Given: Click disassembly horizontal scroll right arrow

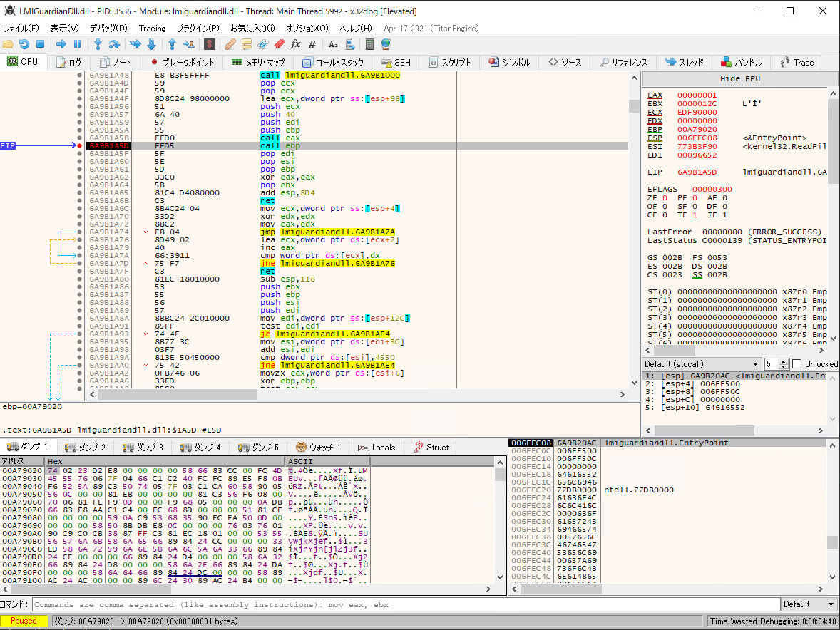Looking at the screenshot, I should pos(622,395).
